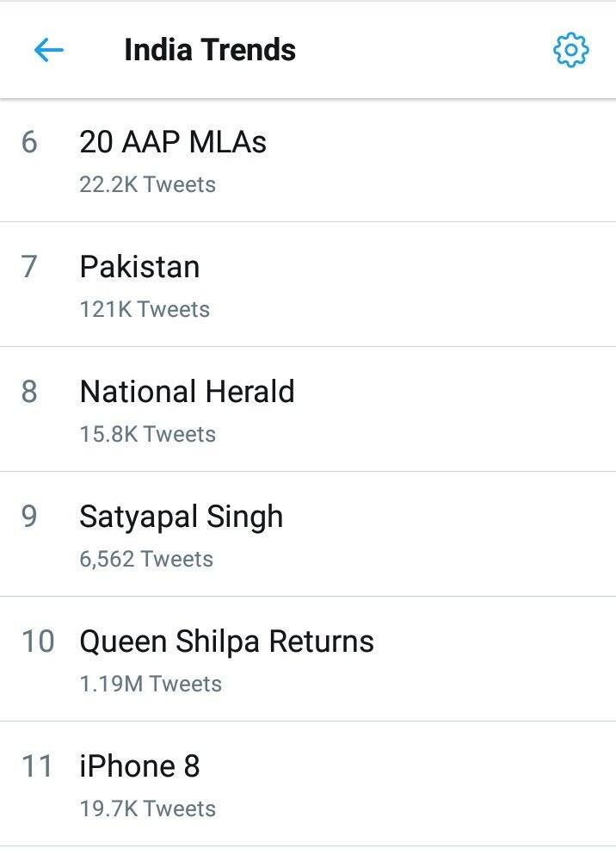
Task: Click the rank number 6 beside 20 AAP MLAs
Action: [33, 142]
